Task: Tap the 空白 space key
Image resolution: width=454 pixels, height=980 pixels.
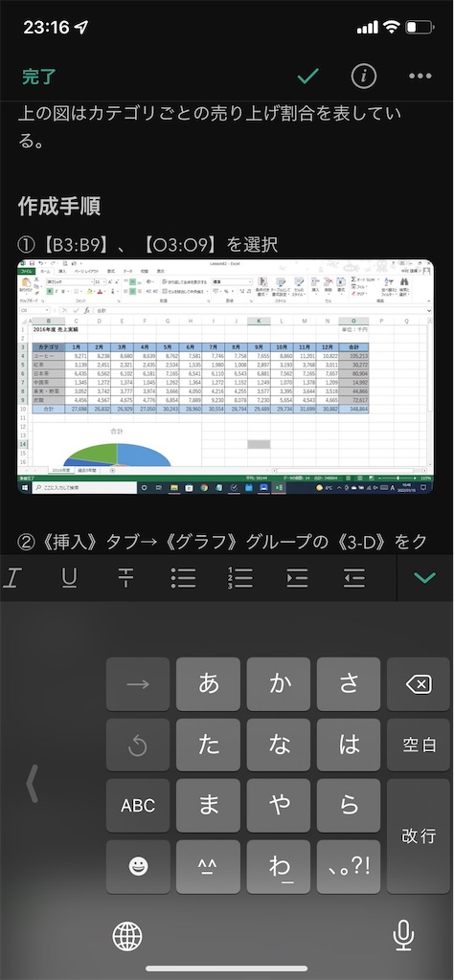Action: coord(419,745)
